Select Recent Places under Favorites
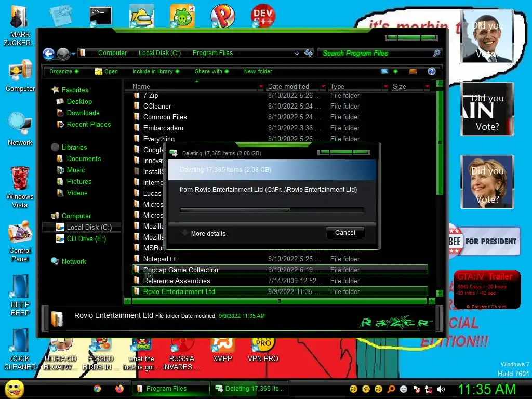Image resolution: width=532 pixels, height=399 pixels. coord(89,125)
